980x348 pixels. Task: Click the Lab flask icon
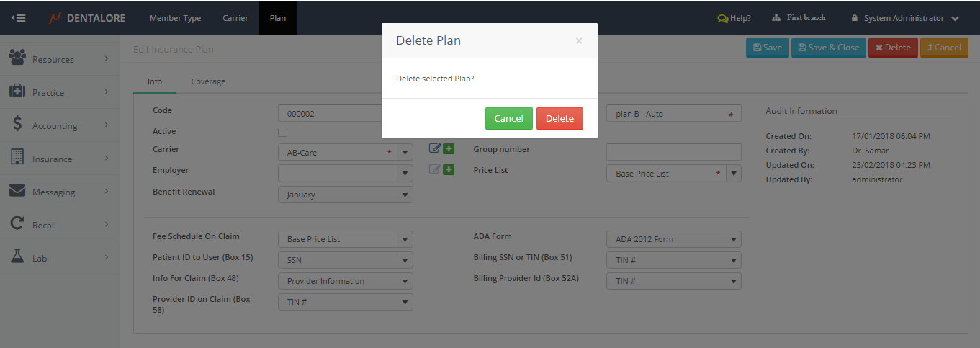pos(17,257)
